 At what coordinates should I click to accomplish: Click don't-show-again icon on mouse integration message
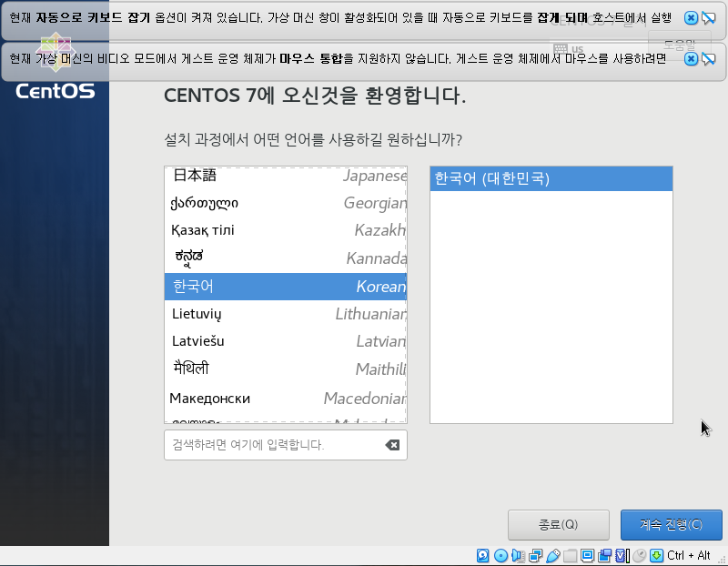pos(709,59)
